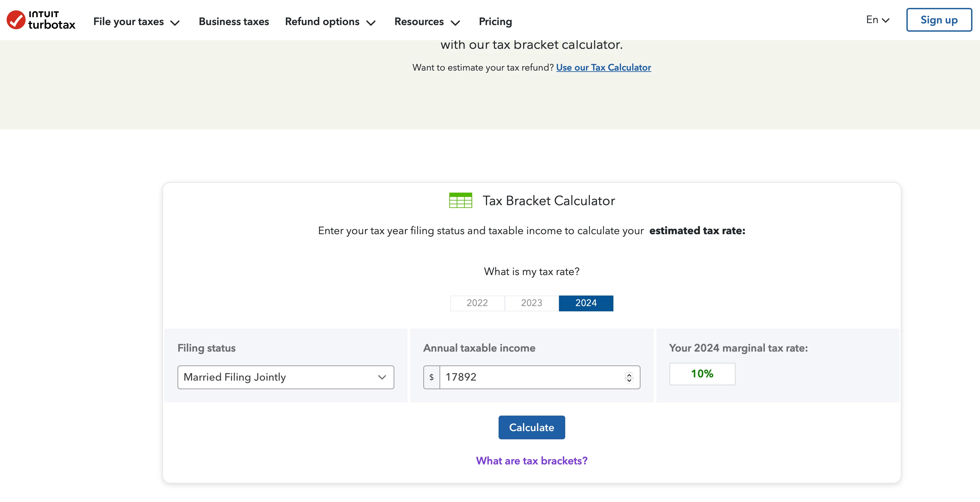Click the dollar sign income prefix

431,377
